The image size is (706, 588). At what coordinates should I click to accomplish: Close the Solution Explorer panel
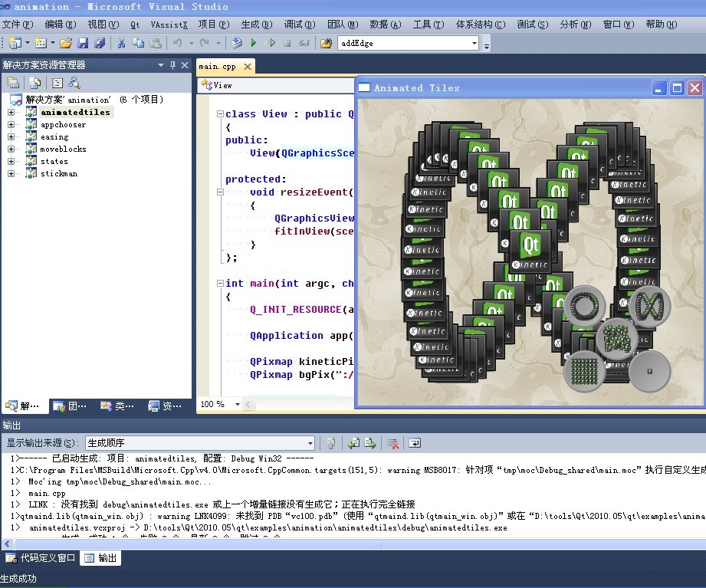(185, 65)
